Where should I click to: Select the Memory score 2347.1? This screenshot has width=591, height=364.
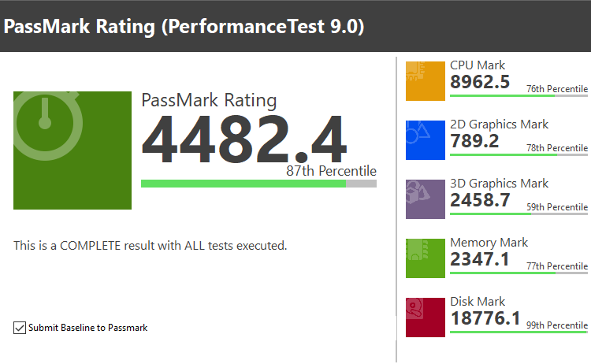click(479, 259)
